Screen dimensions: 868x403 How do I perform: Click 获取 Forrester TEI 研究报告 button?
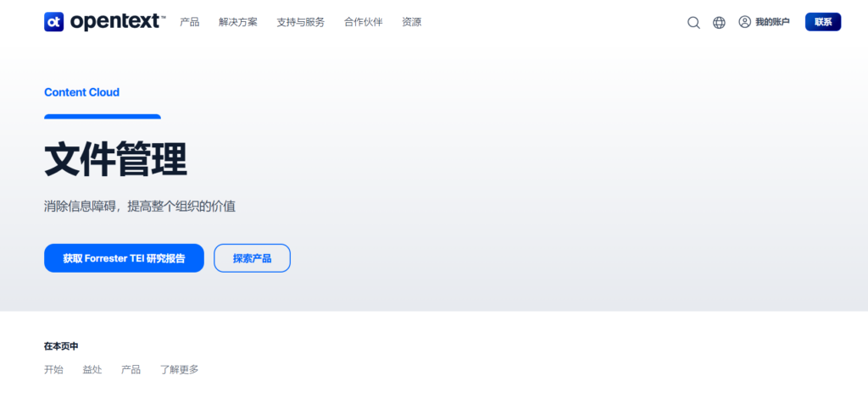[124, 258]
